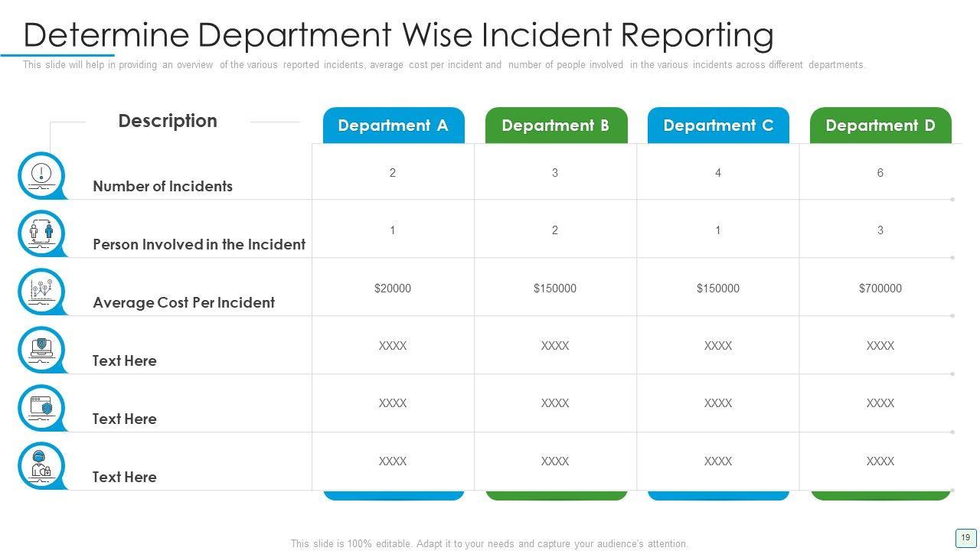The height and width of the screenshot is (551, 980).
Task: Click the browser window shield icon
Action: pyautogui.click(x=41, y=408)
